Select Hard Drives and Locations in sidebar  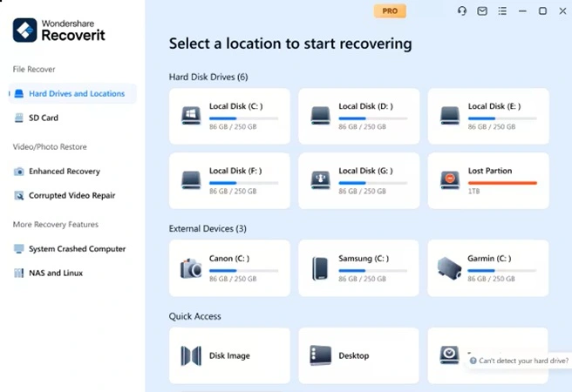point(72,93)
